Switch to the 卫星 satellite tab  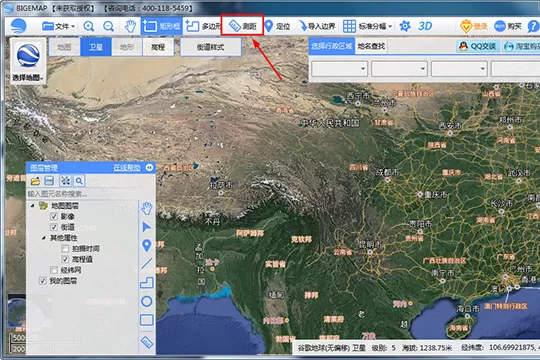(96, 47)
